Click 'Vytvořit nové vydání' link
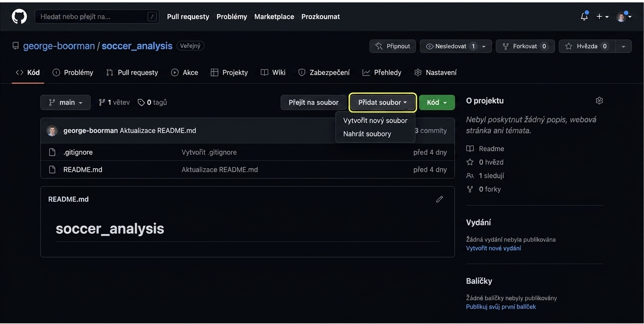This screenshot has width=644, height=324. (494, 248)
